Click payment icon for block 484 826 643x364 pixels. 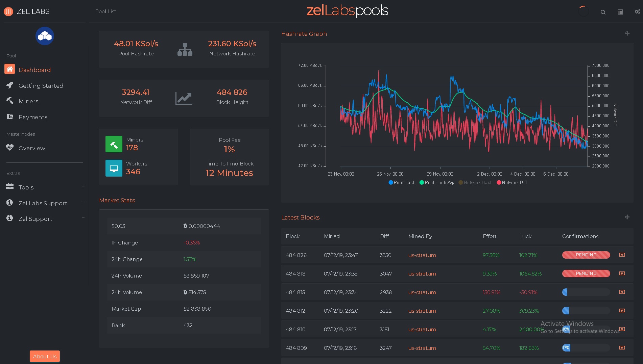tap(622, 255)
